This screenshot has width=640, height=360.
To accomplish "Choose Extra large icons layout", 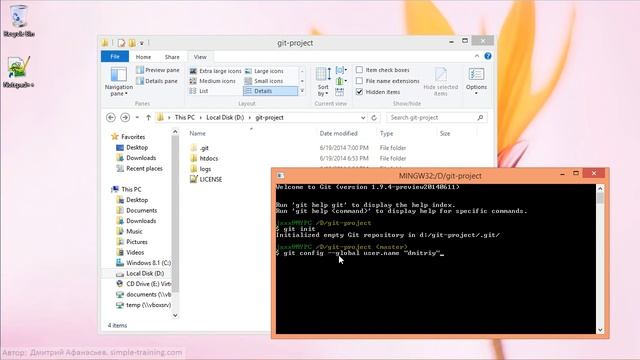I will [x=216, y=71].
